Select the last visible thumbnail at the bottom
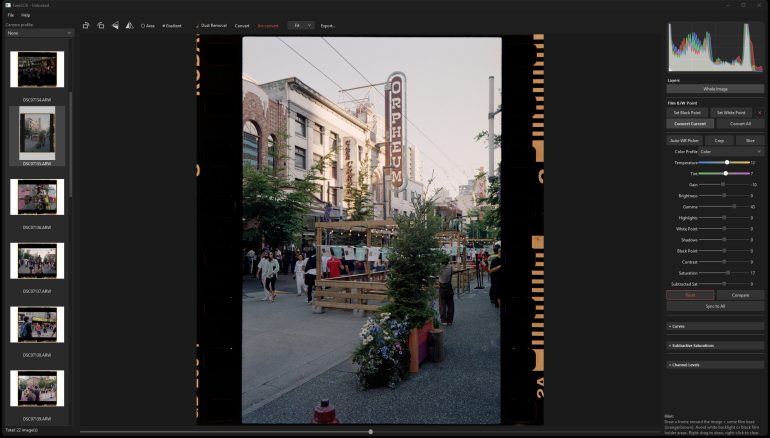Viewport: 770px width, 438px height. point(37,388)
